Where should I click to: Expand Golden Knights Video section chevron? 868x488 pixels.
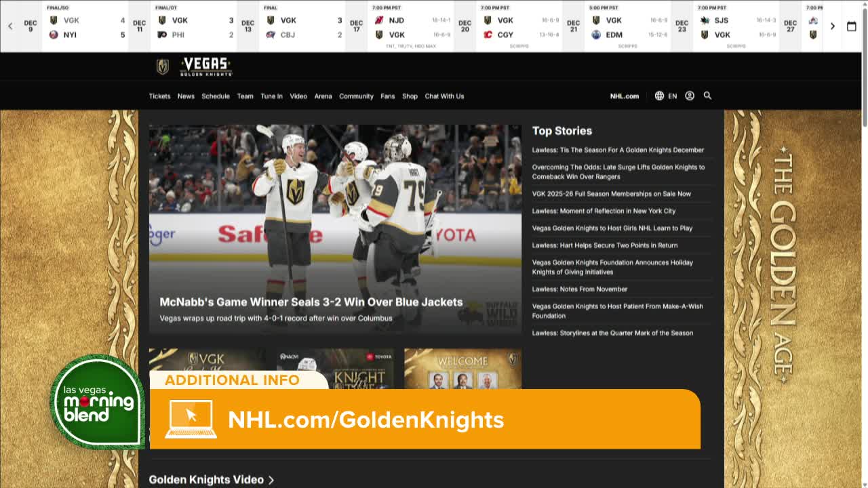tap(271, 480)
